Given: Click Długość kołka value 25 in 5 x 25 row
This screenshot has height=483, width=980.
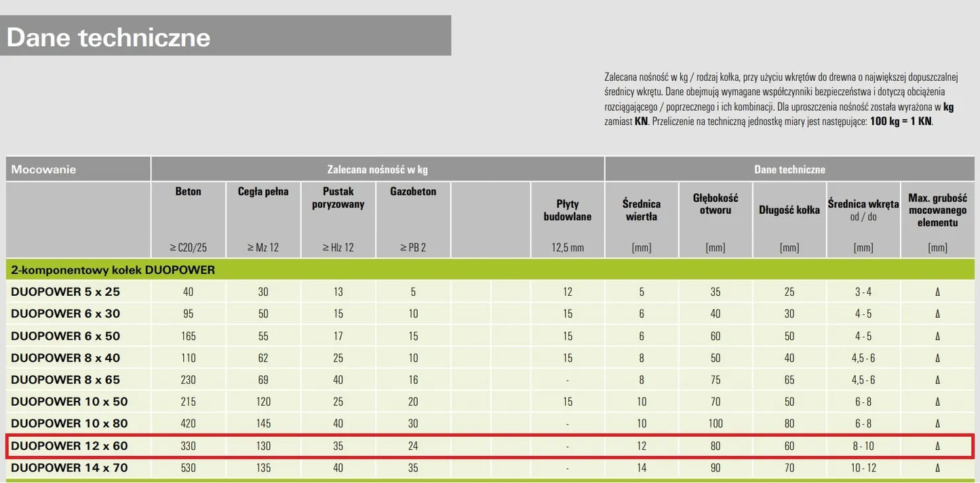Looking at the screenshot, I should [789, 292].
